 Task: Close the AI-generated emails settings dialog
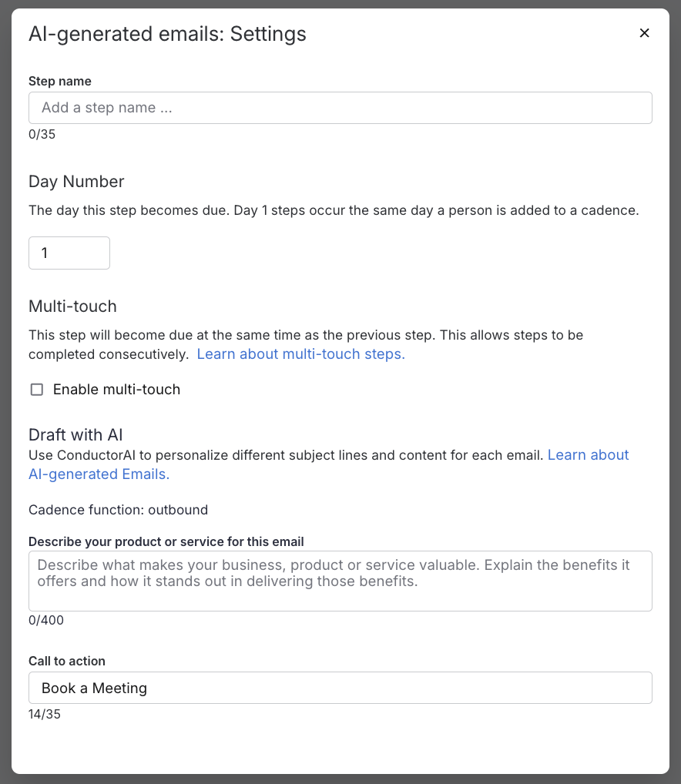645,33
